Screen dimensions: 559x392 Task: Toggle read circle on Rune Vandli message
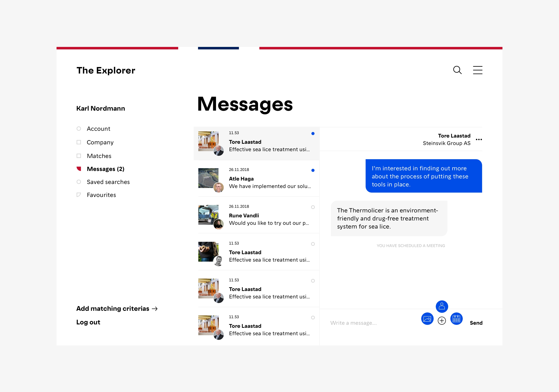[x=313, y=207]
